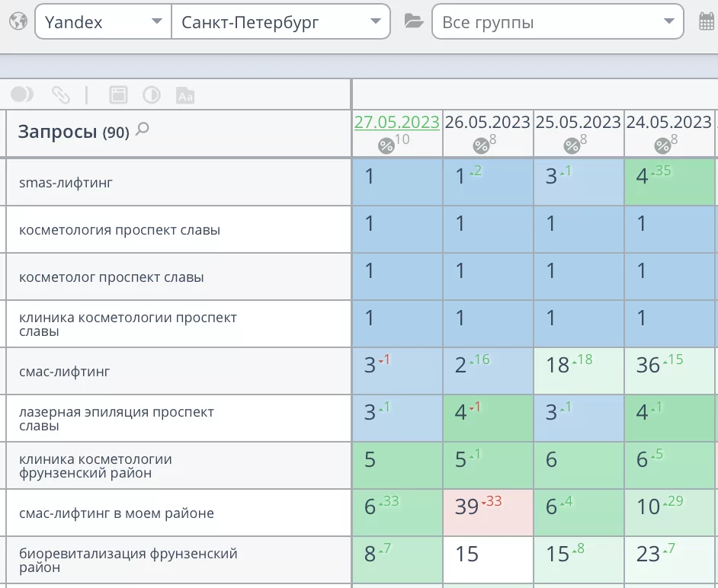This screenshot has width=718, height=588.
Task: Toggle the overlapping circles switch in toolbar
Action: click(x=21, y=94)
